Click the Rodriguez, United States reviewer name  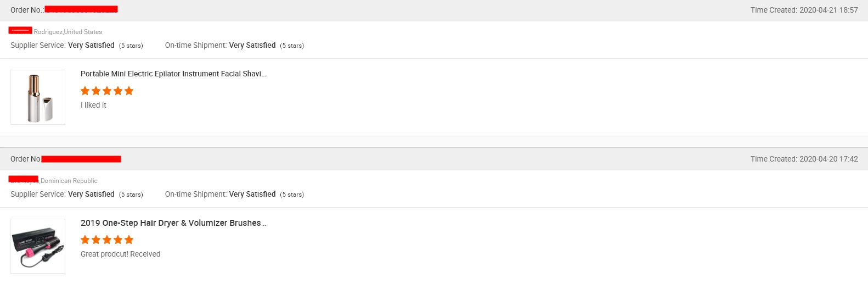coord(67,32)
